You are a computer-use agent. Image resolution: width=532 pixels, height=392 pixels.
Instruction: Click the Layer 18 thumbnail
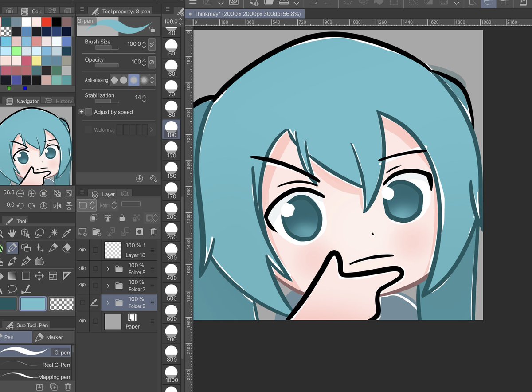[113, 250]
